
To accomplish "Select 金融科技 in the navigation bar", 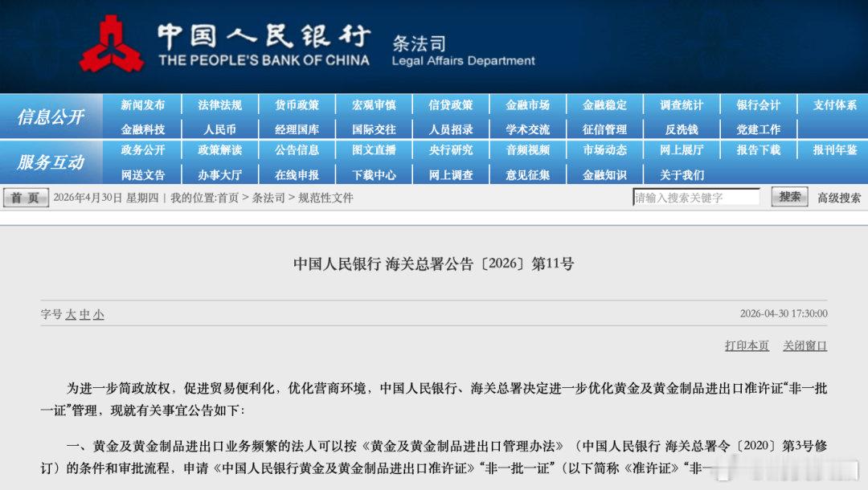I will point(142,128).
